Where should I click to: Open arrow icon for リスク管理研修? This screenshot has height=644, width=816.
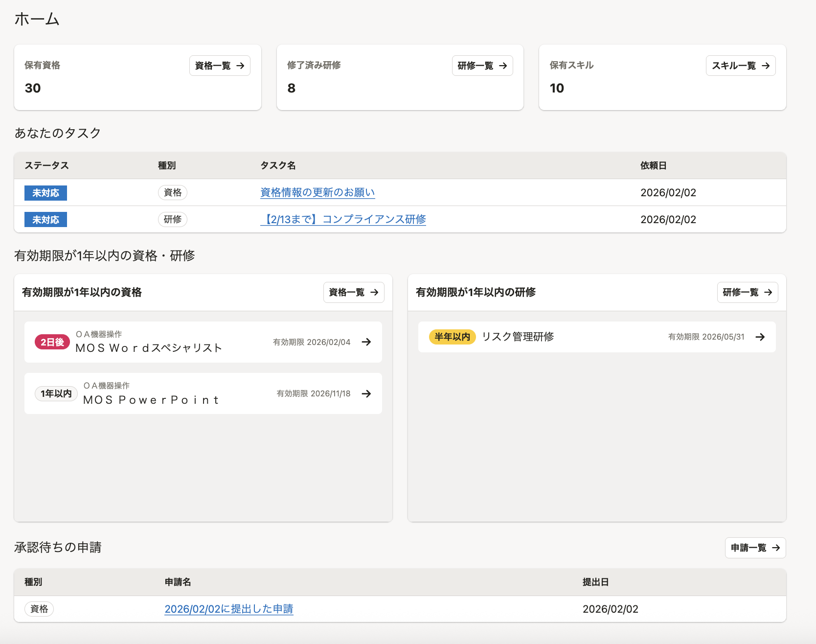[x=760, y=337]
